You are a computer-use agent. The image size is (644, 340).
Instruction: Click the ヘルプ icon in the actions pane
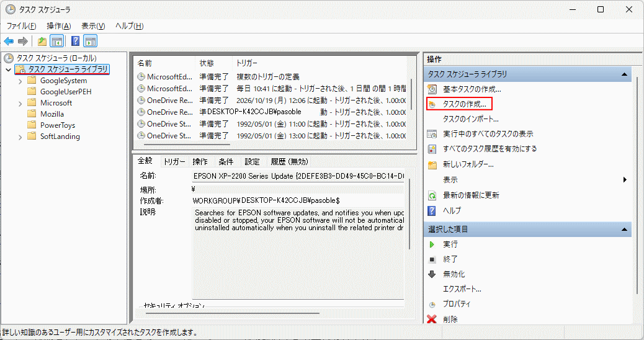[432, 211]
